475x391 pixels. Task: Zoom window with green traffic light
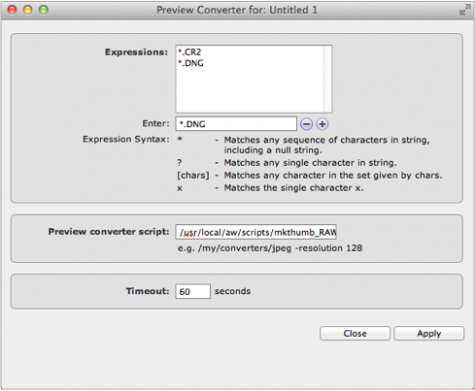coord(43,10)
